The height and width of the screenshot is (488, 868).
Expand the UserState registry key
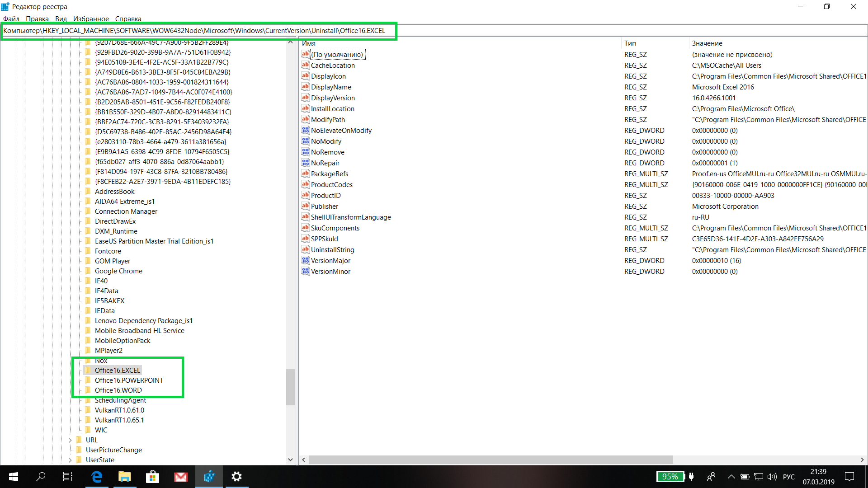click(70, 460)
